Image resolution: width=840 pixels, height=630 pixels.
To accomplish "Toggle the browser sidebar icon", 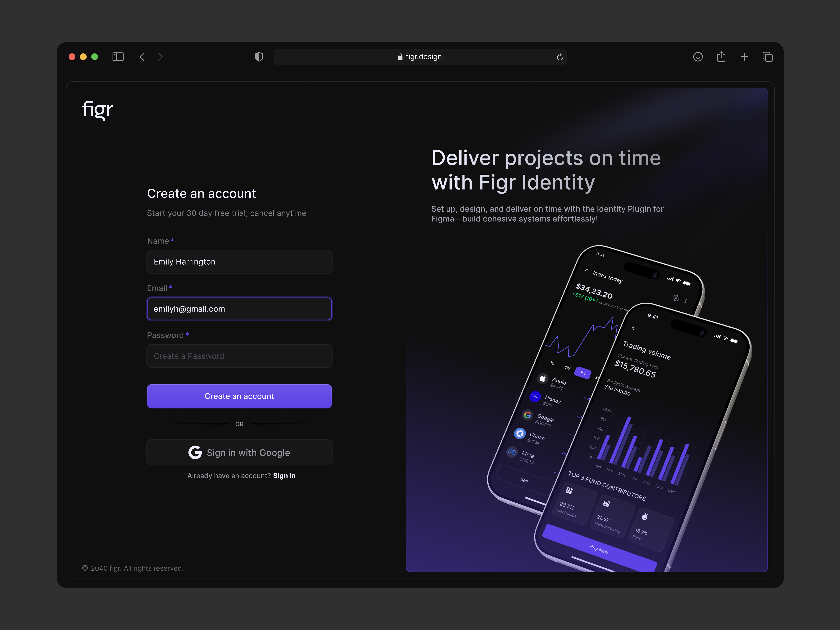I will tap(118, 57).
